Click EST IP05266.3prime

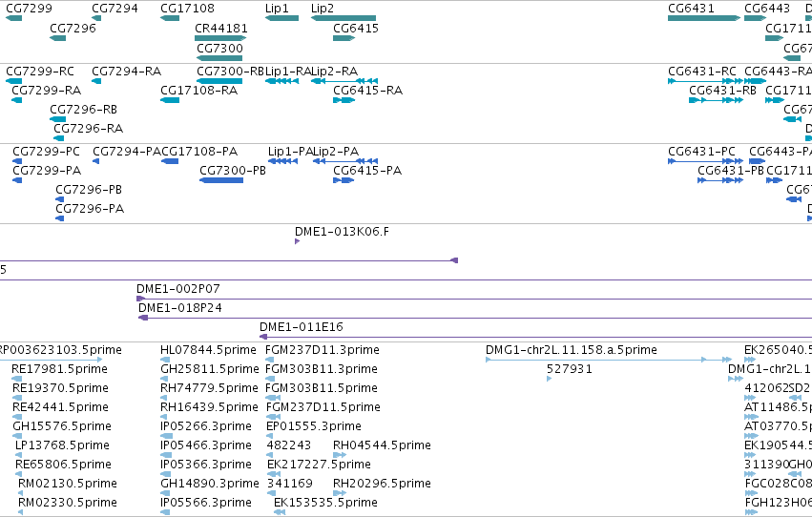point(165,436)
